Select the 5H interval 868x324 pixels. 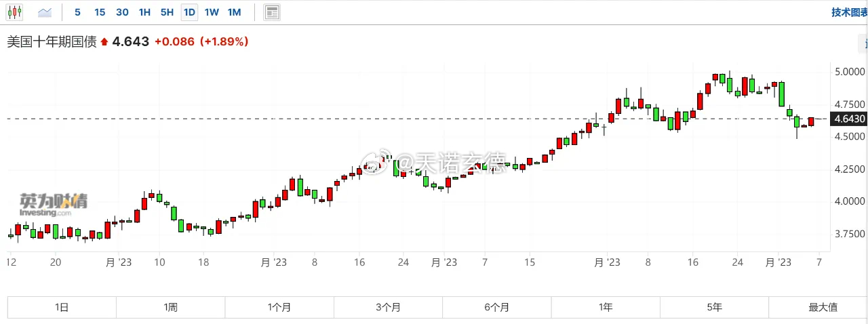point(167,12)
